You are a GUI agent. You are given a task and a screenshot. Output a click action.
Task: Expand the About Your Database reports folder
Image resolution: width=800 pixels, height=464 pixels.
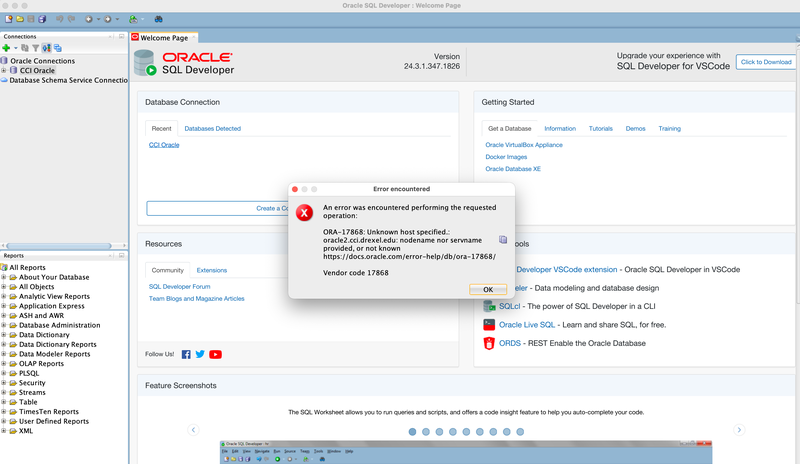pos(4,277)
